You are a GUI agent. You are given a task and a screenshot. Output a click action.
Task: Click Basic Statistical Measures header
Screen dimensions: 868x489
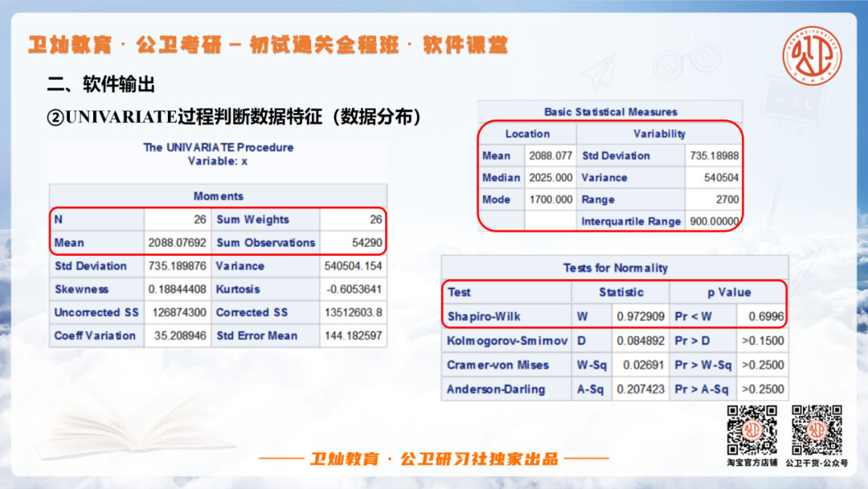(610, 112)
